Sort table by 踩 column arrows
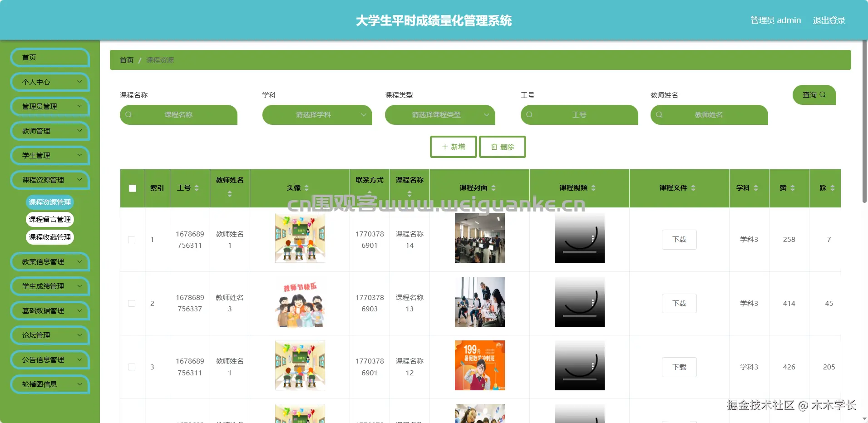This screenshot has width=868, height=423. click(833, 188)
